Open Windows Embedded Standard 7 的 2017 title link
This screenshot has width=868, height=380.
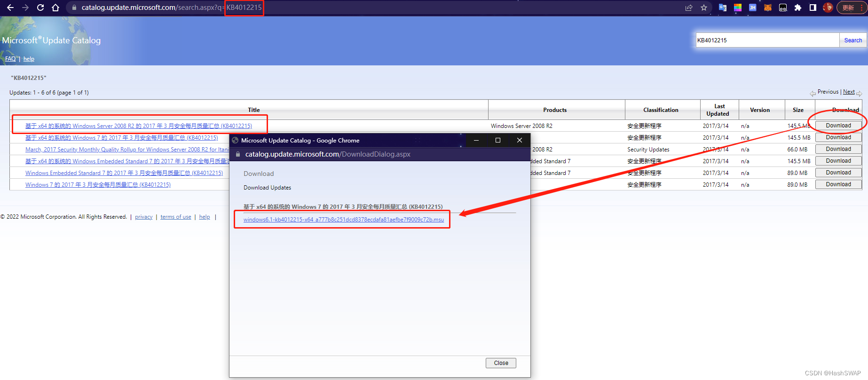[x=124, y=173]
